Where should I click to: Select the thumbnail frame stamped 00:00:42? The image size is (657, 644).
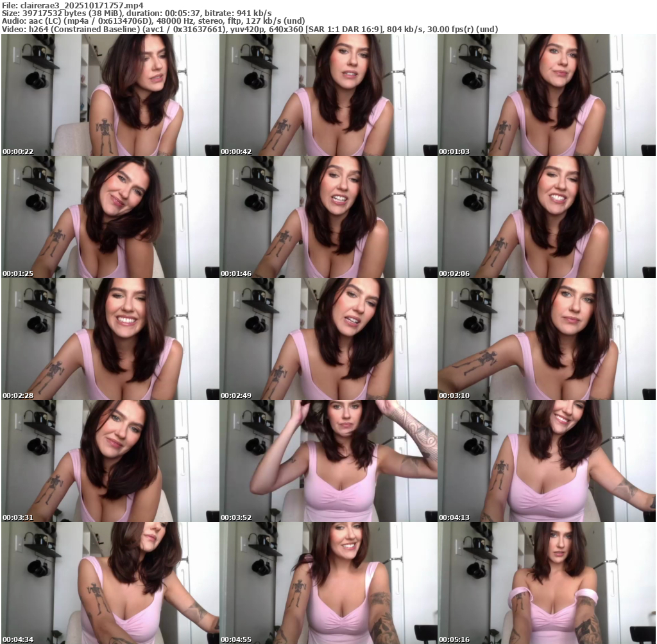328,95
